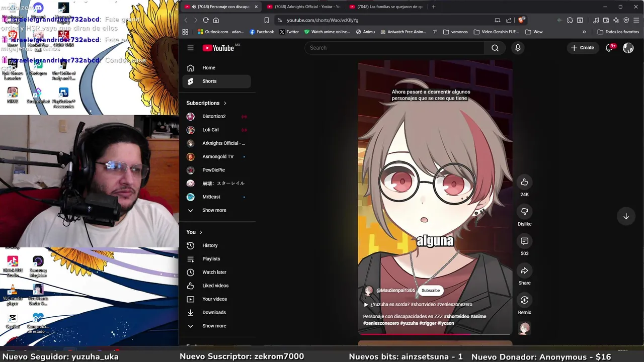Open the YouTube hamburger guide menu
Image resolution: width=644 pixels, height=362 pixels.
coord(190,48)
